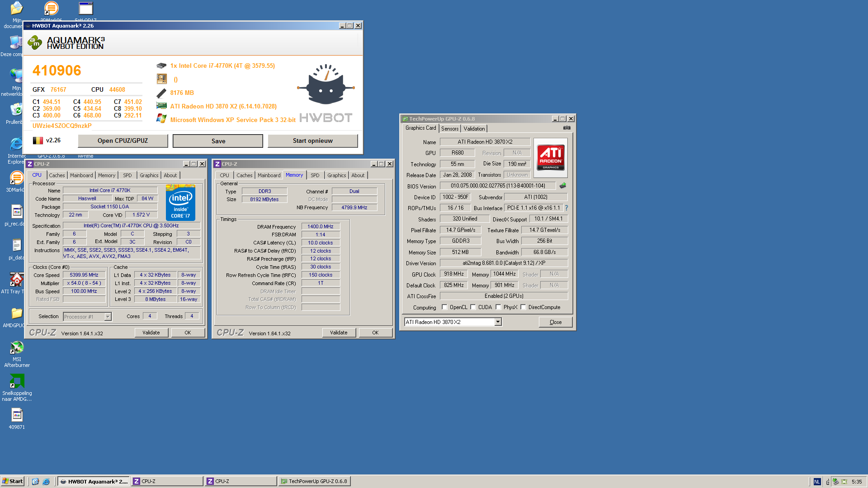Click the NL language indicator in system tray

[x=816, y=482]
